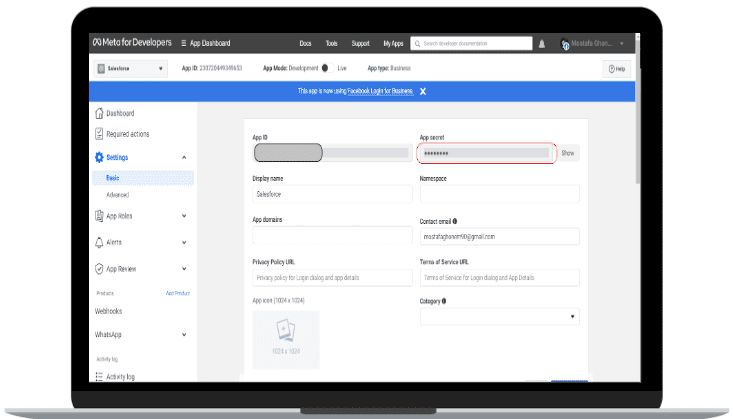Expand the Alerts section
This screenshot has height=419, width=733.
point(184,242)
